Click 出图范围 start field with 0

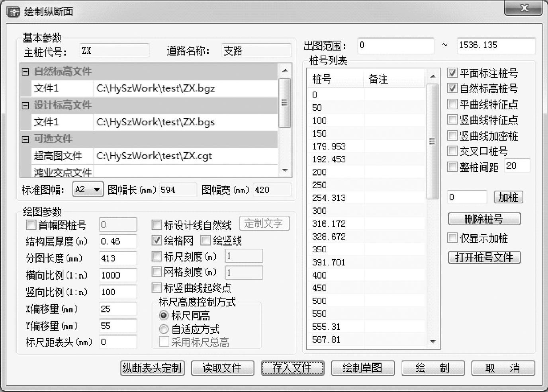395,45
